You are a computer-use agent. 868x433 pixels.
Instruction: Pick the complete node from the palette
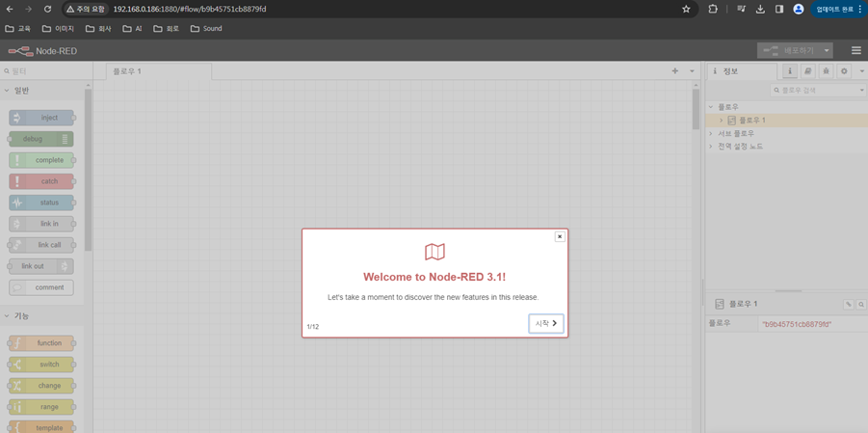tap(41, 160)
